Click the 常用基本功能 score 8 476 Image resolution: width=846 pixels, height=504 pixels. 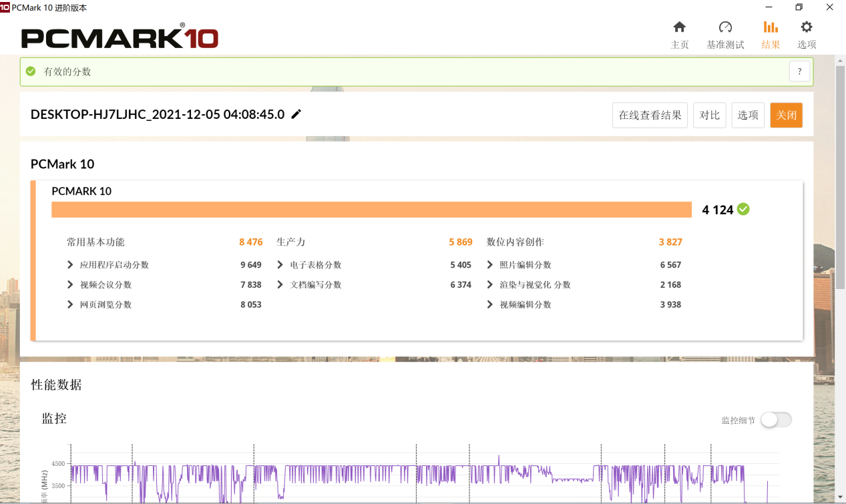point(251,242)
